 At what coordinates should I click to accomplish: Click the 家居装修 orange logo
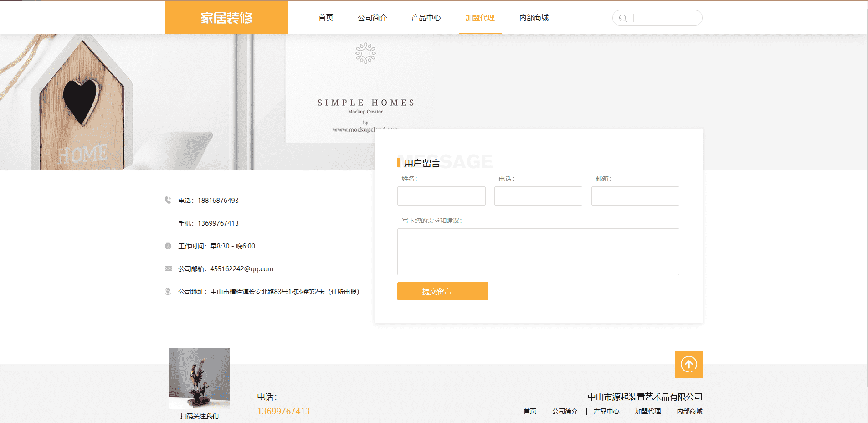(226, 17)
